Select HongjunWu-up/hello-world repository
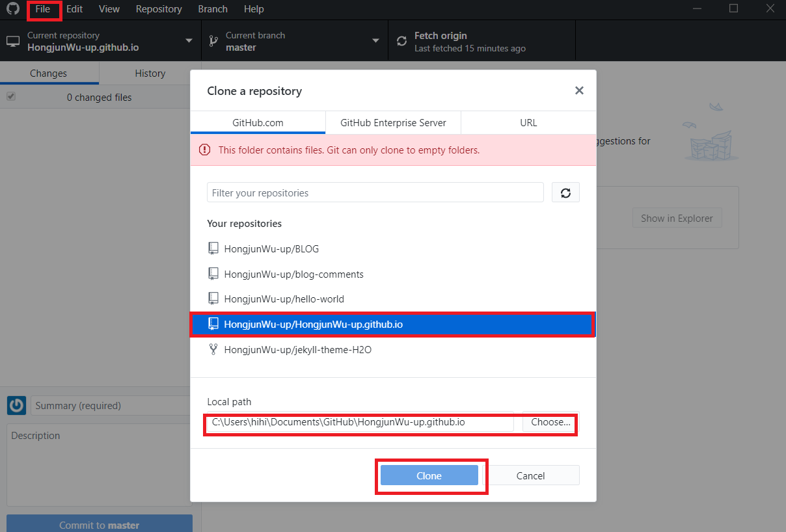This screenshot has width=786, height=532. [x=393, y=299]
